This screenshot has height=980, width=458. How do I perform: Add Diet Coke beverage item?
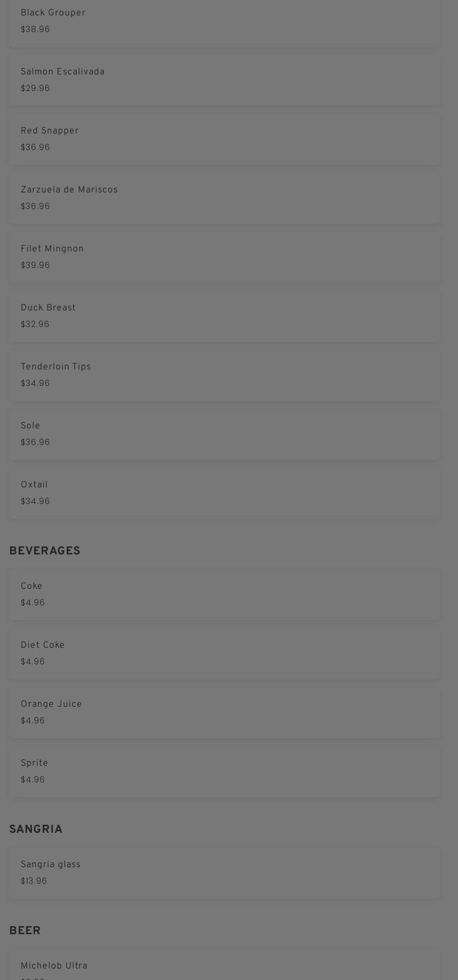(224, 654)
